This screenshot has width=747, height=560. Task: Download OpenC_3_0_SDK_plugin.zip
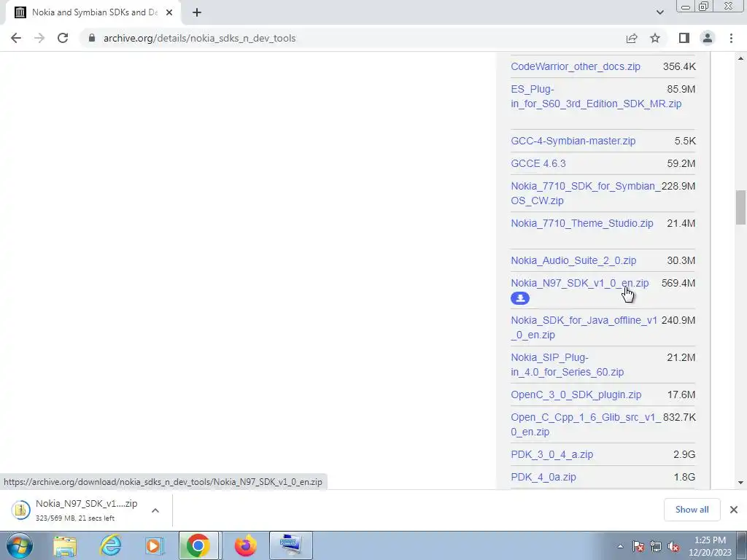point(576,394)
